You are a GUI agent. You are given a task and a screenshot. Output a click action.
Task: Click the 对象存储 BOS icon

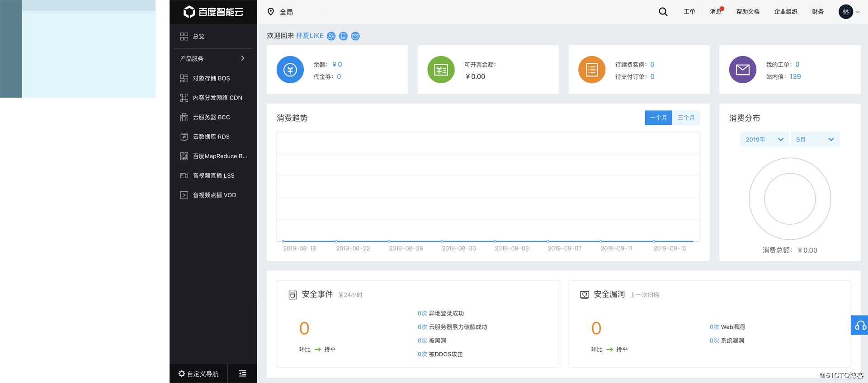184,78
